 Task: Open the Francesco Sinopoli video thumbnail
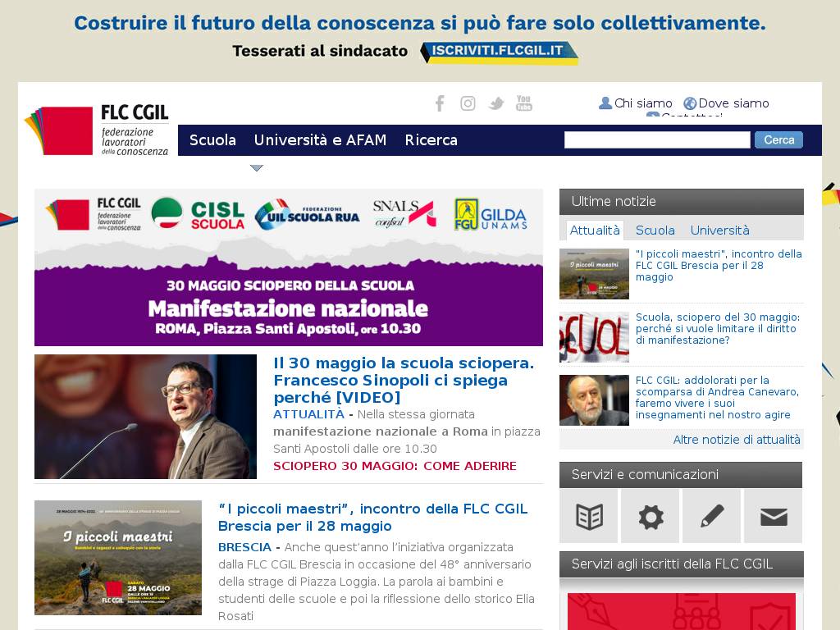[145, 417]
